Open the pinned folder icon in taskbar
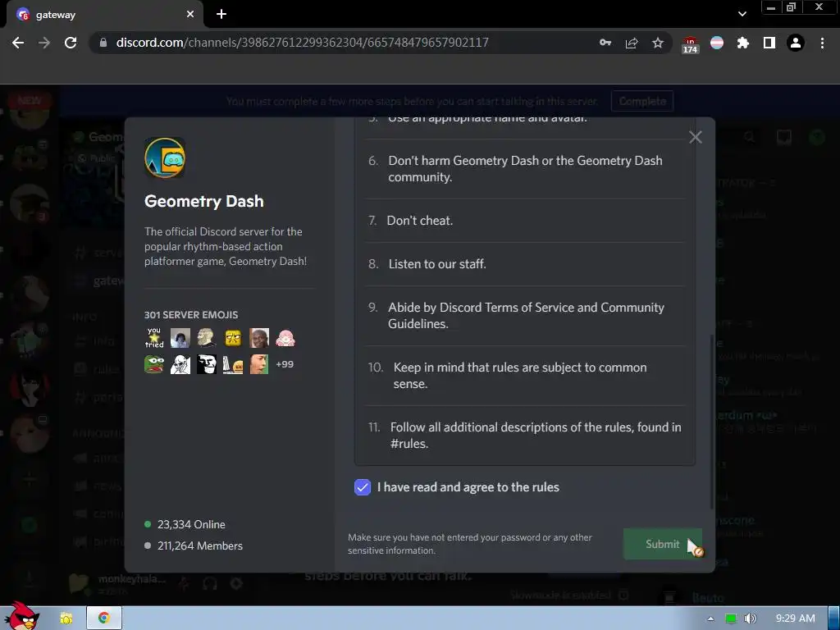Screen dimensions: 840x630 coord(66,619)
